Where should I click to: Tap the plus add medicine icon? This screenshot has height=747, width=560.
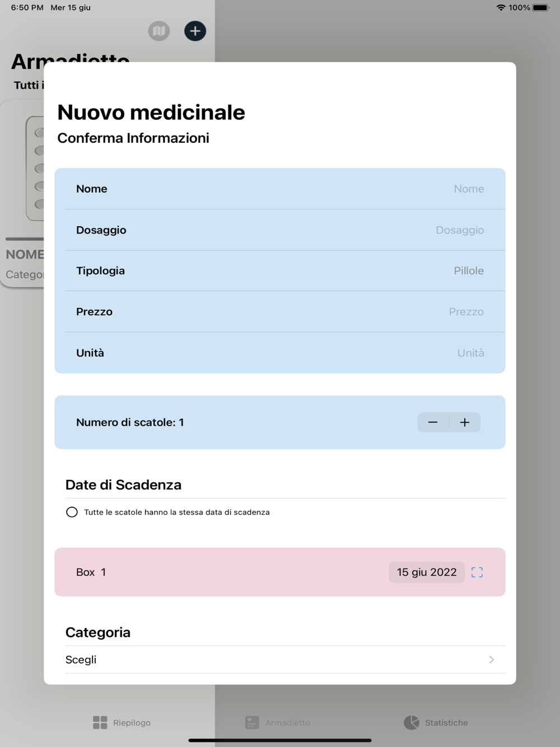tap(195, 31)
